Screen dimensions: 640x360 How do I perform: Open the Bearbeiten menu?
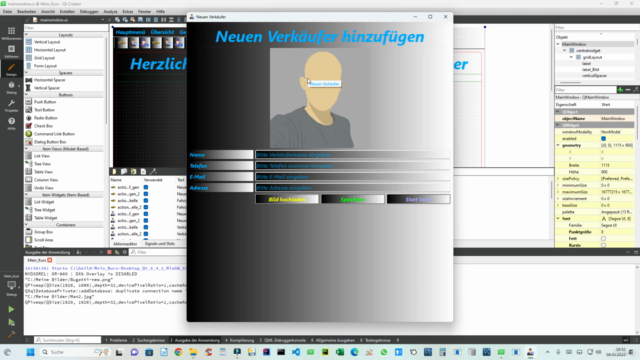tap(27, 11)
